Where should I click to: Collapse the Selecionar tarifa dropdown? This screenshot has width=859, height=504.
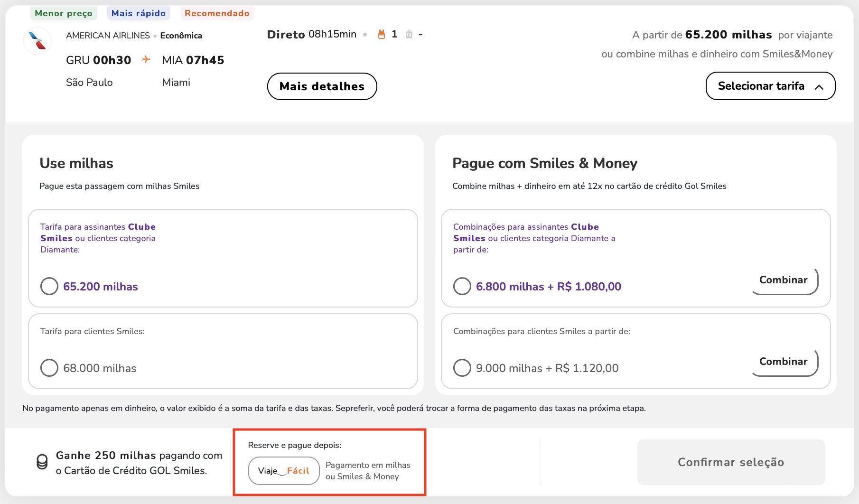(x=770, y=86)
